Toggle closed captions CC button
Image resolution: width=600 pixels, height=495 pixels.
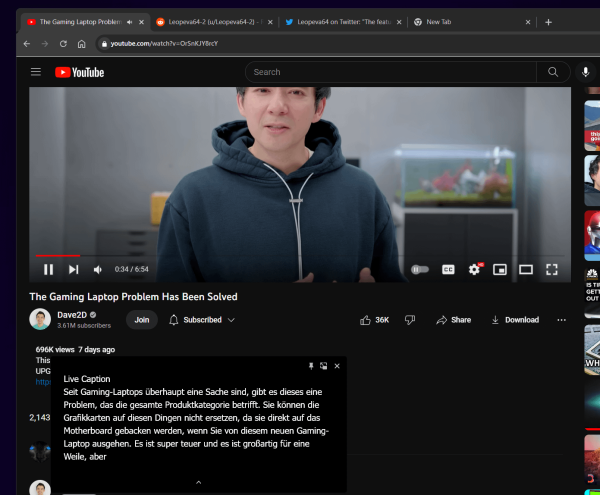pos(448,269)
